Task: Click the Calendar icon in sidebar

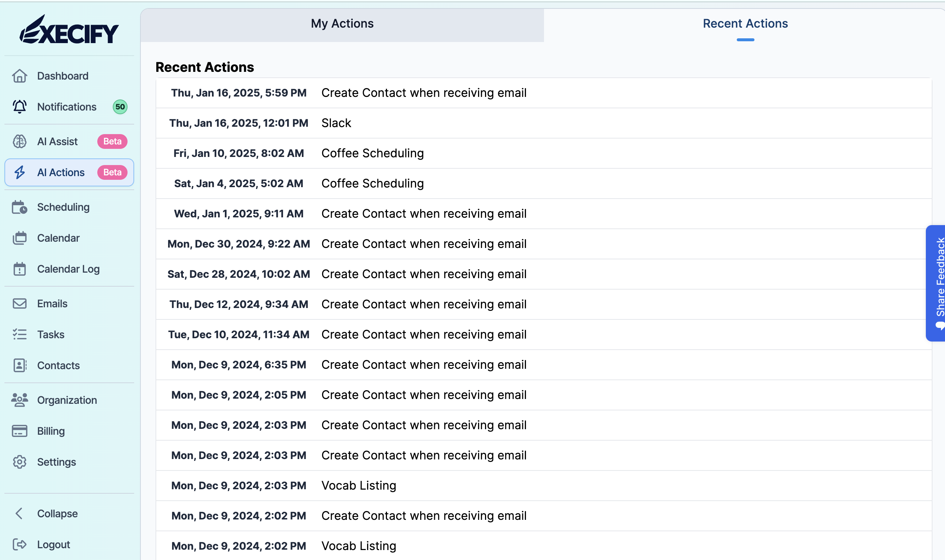Action: pos(20,238)
